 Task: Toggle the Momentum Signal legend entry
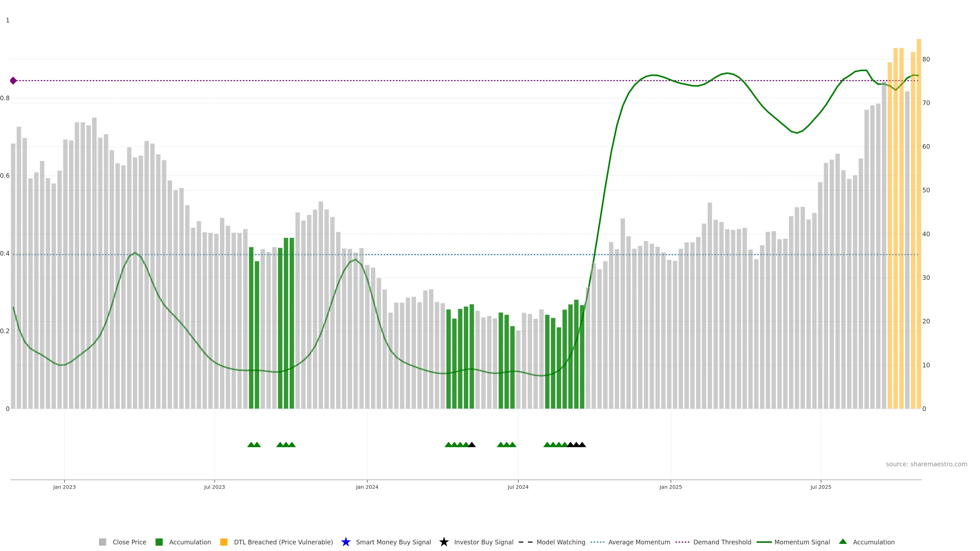click(802, 542)
